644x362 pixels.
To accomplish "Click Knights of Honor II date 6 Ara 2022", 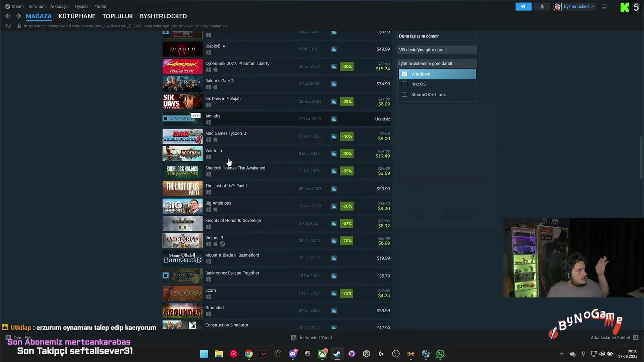I will point(309,223).
